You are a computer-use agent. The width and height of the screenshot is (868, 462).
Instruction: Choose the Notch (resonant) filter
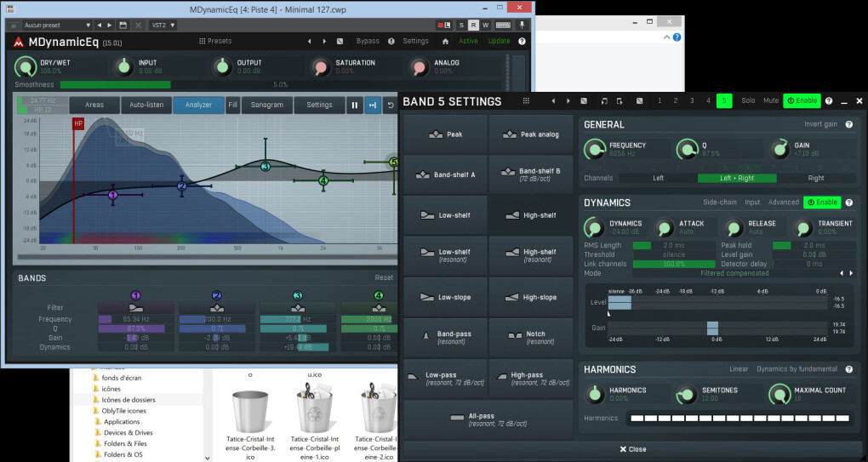pos(531,338)
